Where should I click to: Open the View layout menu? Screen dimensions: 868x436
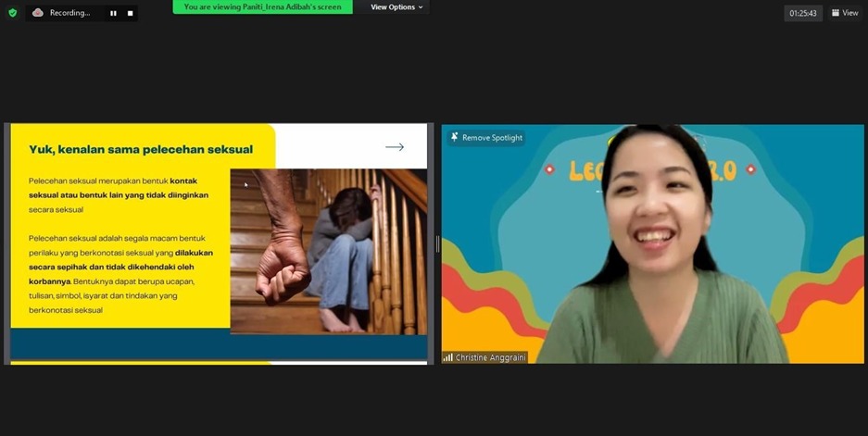(845, 13)
